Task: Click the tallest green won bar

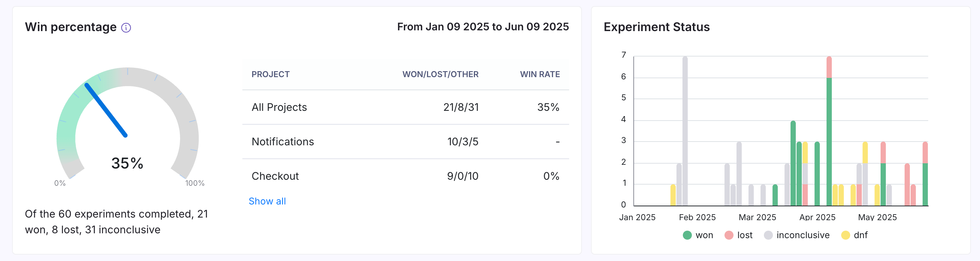Action: coord(829,142)
